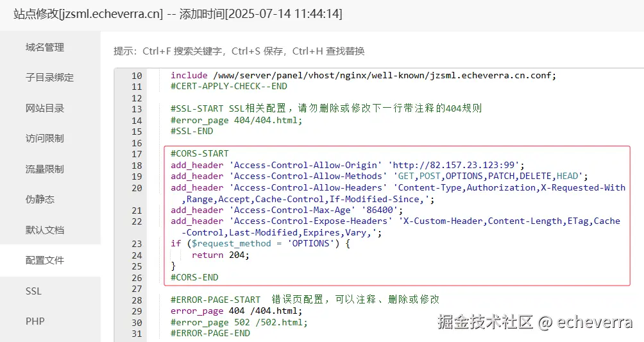Click the #ERROR-PAGE-END comment line
The image size is (644, 342).
[x=210, y=334]
